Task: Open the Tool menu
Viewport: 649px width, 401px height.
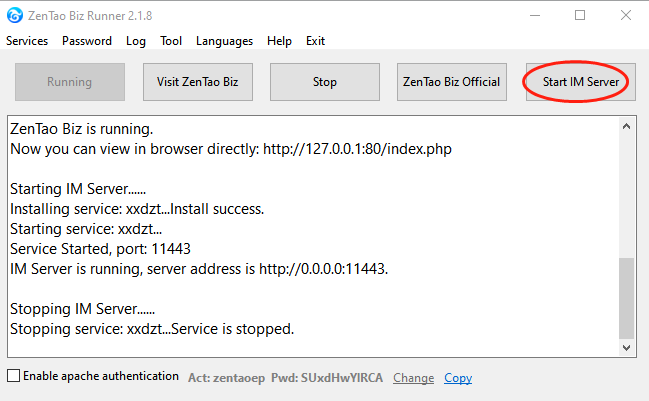Action: tap(171, 41)
